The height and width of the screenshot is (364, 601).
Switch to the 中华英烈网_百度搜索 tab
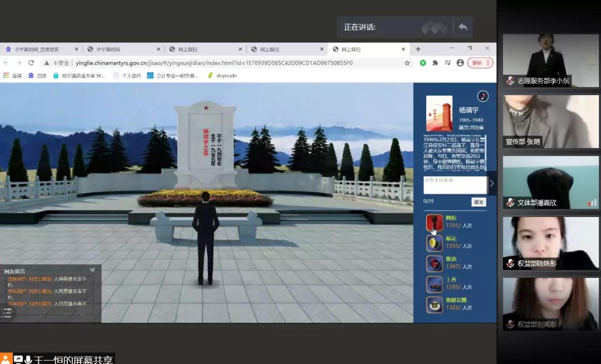(39, 50)
